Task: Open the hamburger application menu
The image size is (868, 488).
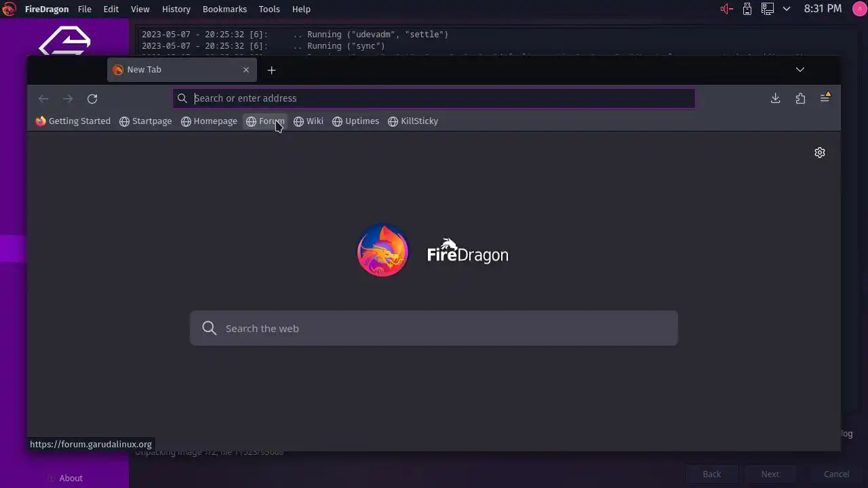Action: click(x=825, y=98)
